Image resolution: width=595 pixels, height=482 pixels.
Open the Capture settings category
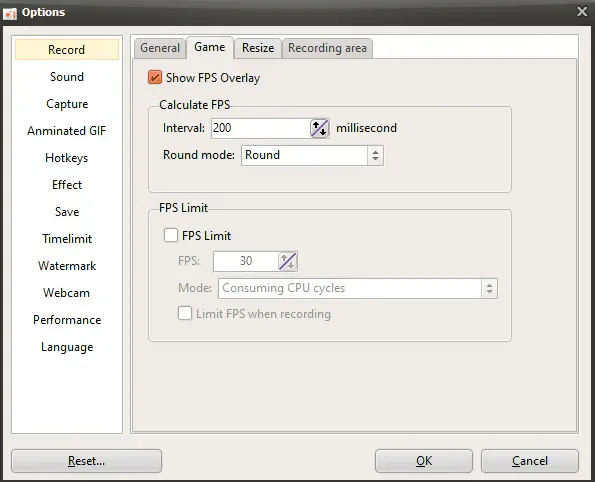click(67, 104)
